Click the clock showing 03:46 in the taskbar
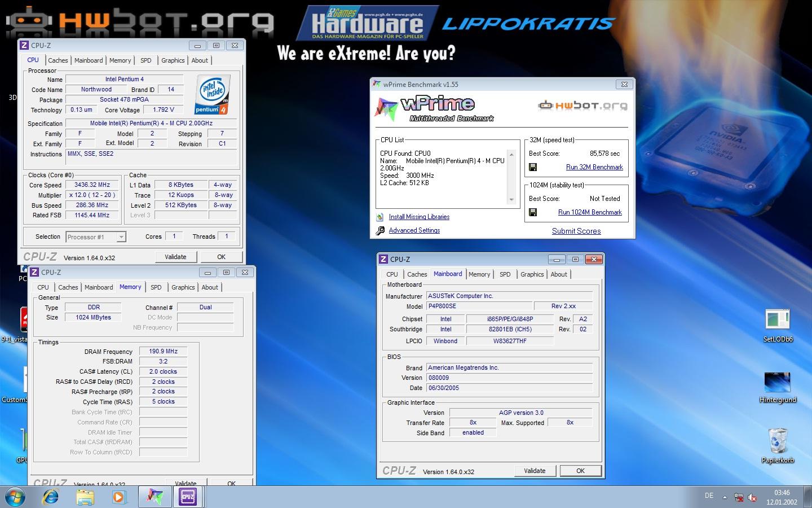This screenshot has width=812, height=508. pos(782,493)
